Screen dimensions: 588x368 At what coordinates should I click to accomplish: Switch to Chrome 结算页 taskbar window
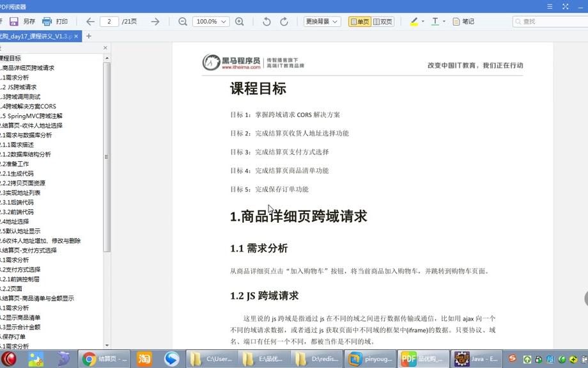click(x=105, y=359)
